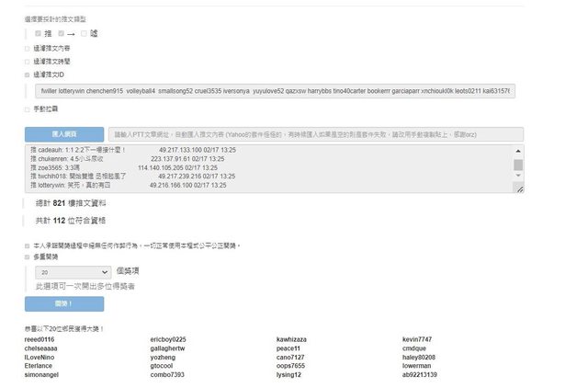Click the comments text area resize handle
Screen dimensions: 588x388
(x=519, y=189)
